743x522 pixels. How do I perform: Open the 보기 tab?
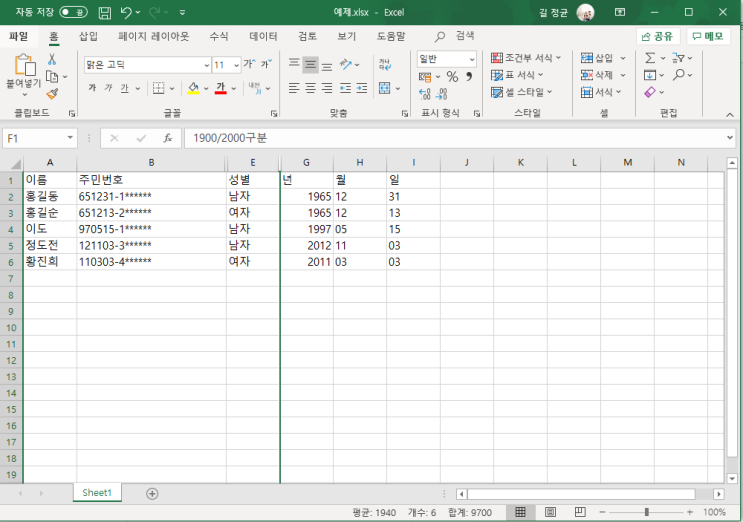tap(346, 36)
